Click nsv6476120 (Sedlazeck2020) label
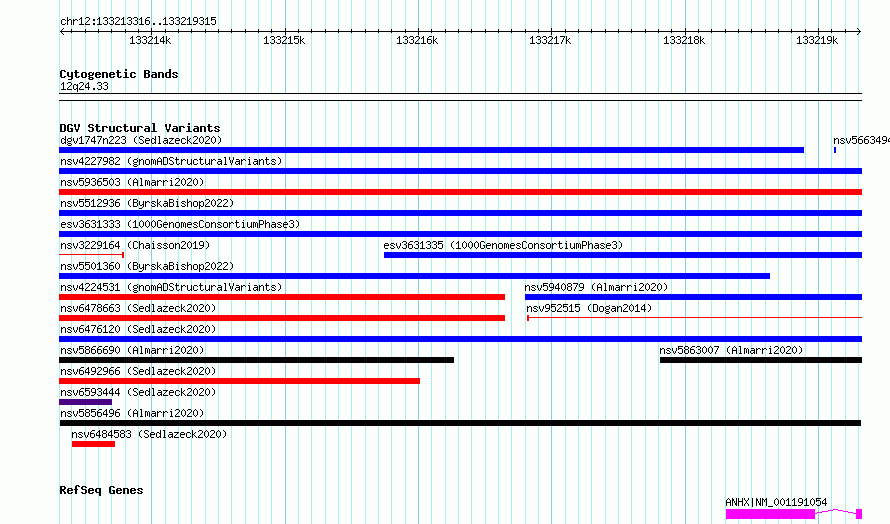890x524 pixels. coord(138,329)
